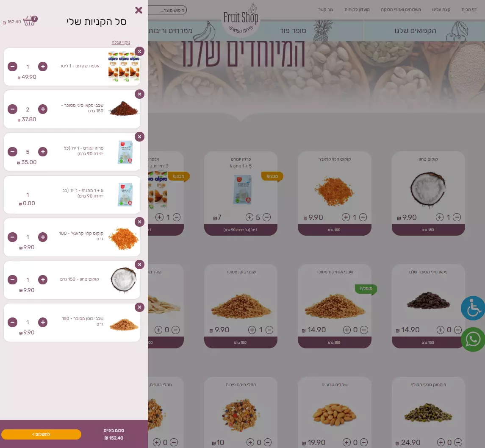Add a natural peeled pistachio to cart
This screenshot has height=448, width=485.
coord(441,442)
